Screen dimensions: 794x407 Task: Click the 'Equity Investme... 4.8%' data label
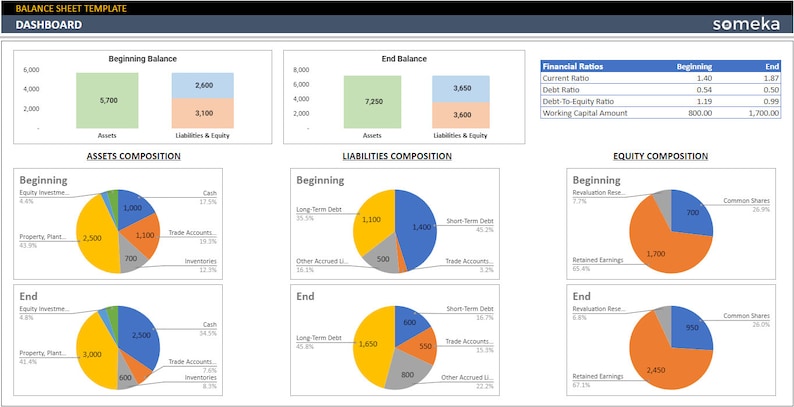click(x=43, y=313)
